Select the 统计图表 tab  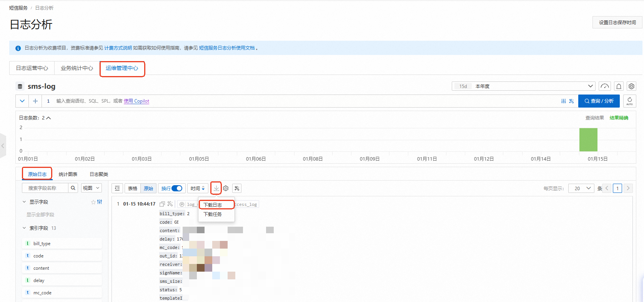(68, 174)
